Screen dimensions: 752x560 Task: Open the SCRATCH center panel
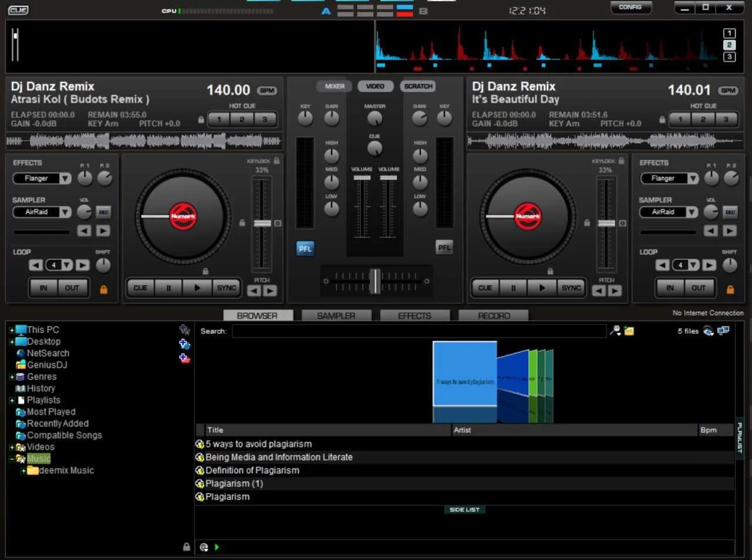pos(418,86)
